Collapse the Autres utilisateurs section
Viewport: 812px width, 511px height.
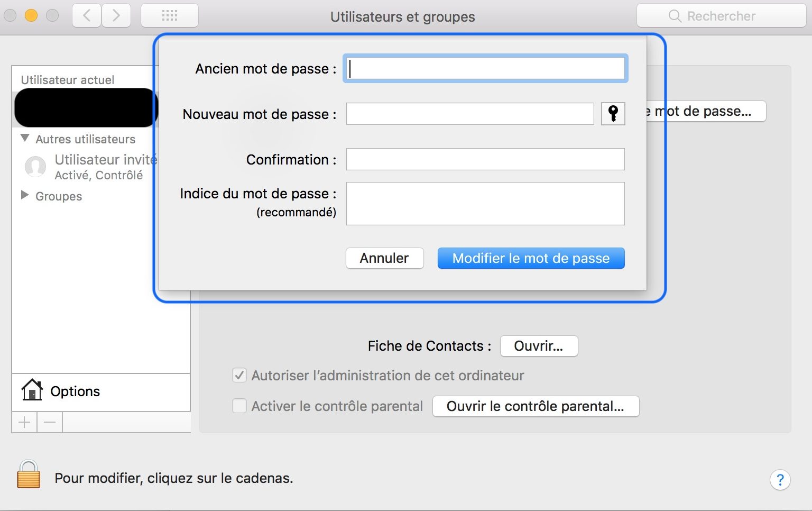coord(24,138)
